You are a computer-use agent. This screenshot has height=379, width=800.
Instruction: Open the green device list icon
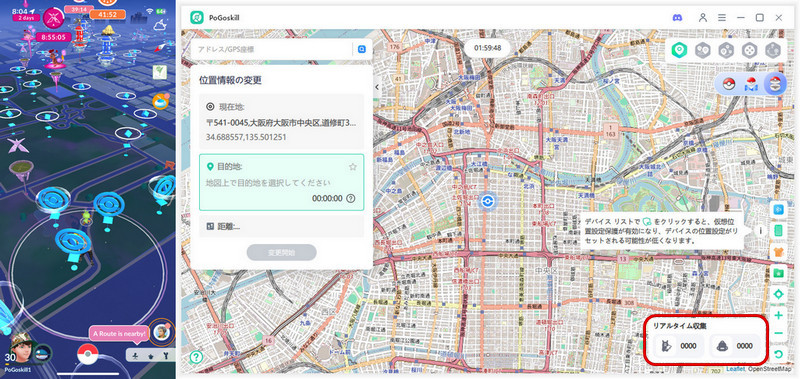tap(779, 231)
